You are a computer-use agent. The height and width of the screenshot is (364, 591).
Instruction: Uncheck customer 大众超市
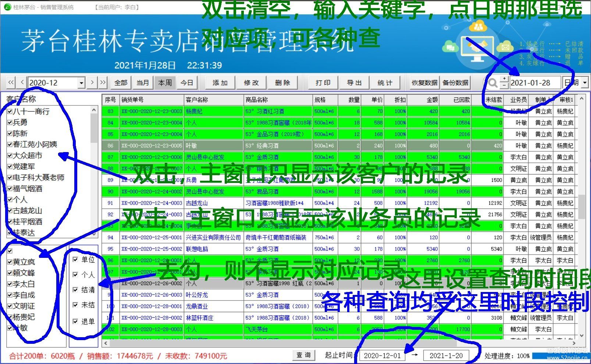(10, 156)
